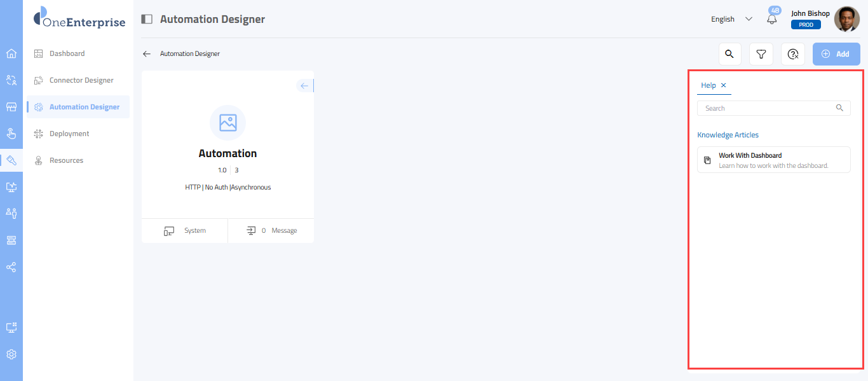Open the filter funnel icon
The image size is (868, 381).
761,54
